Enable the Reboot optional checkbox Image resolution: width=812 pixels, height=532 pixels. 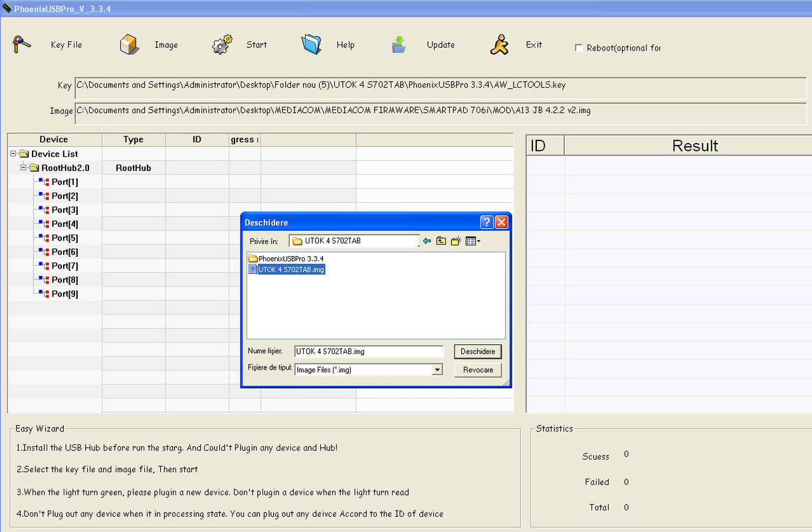[579, 48]
